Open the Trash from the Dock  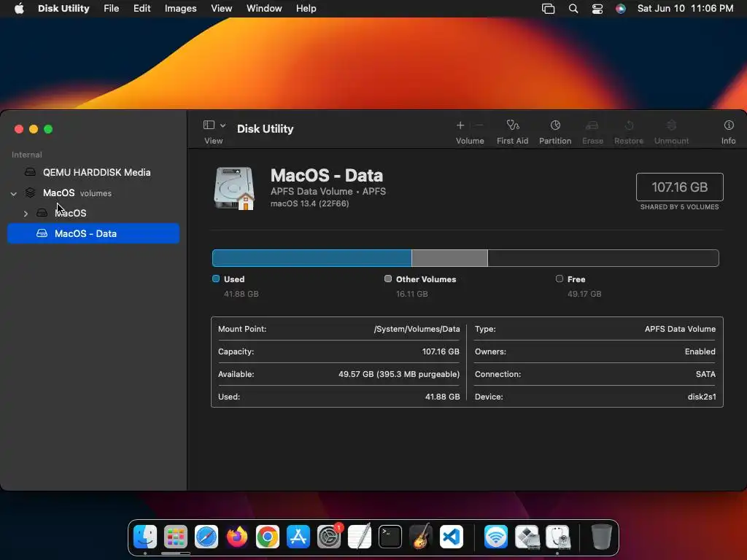pyautogui.click(x=602, y=537)
